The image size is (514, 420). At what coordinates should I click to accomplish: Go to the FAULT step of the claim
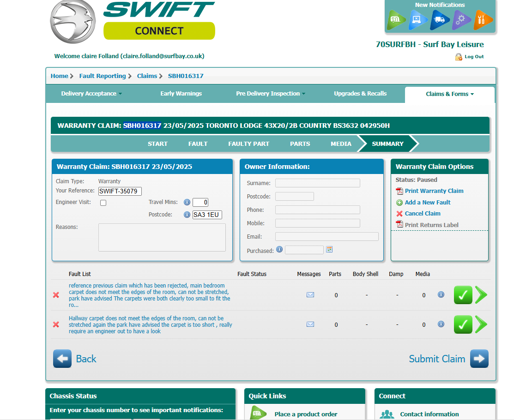pos(198,144)
